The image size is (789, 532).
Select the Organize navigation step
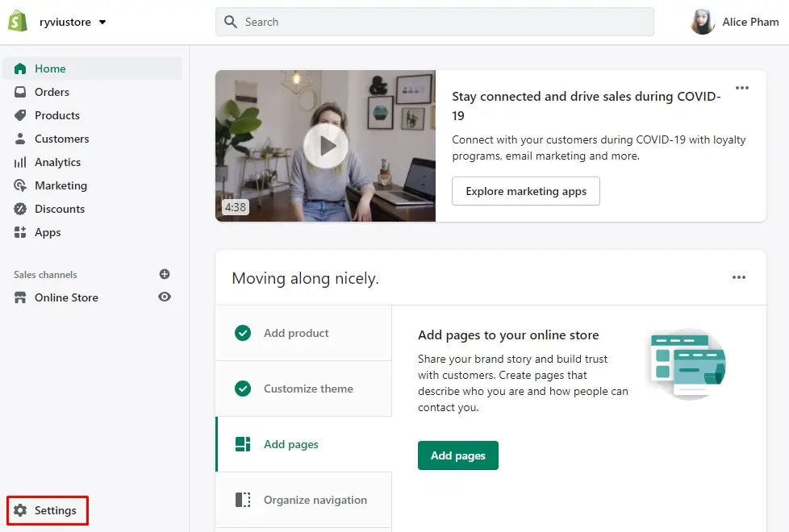(x=303, y=501)
